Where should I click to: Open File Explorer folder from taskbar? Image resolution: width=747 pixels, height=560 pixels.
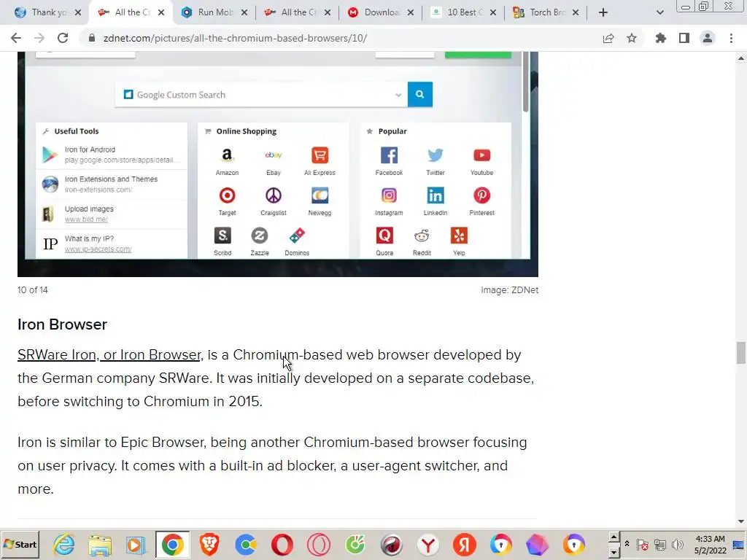100,544
